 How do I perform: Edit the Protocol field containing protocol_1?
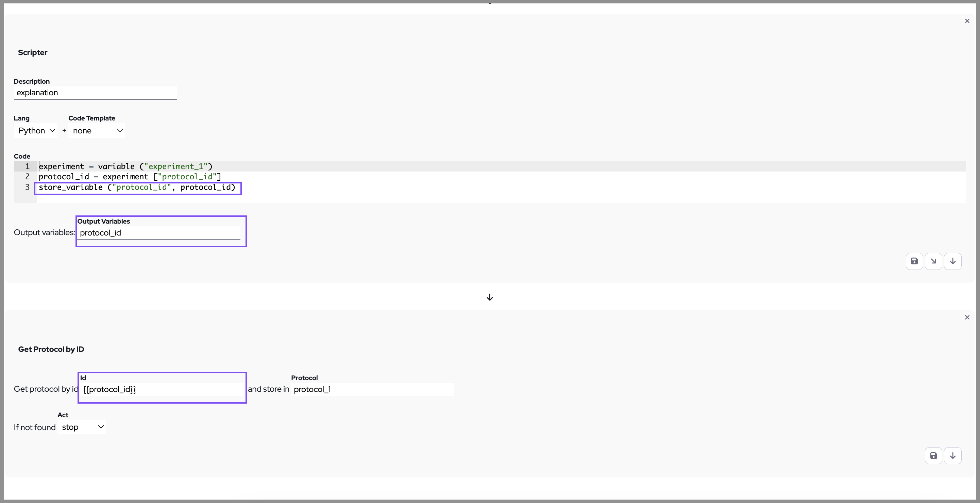click(x=372, y=390)
